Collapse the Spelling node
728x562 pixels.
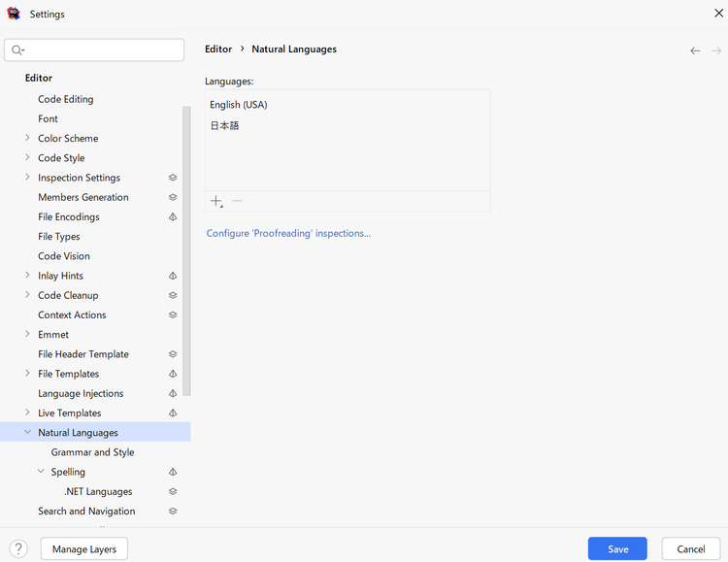[41, 472]
